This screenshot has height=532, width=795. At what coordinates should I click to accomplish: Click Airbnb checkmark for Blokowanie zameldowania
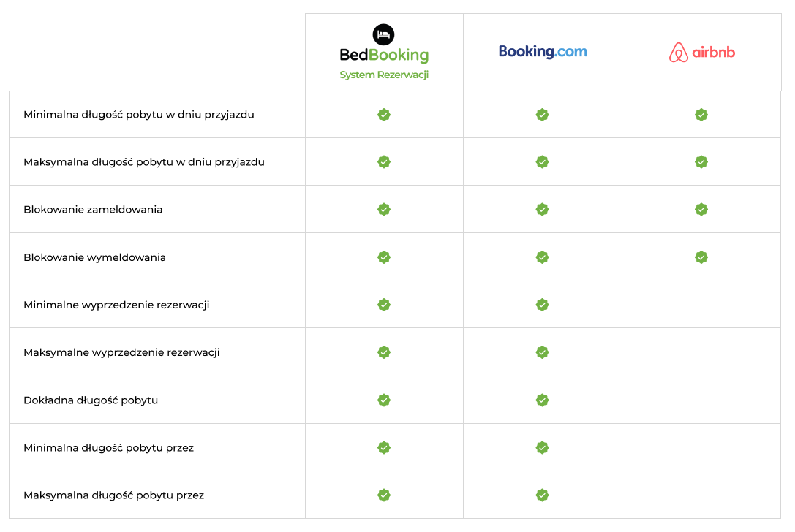[701, 209]
